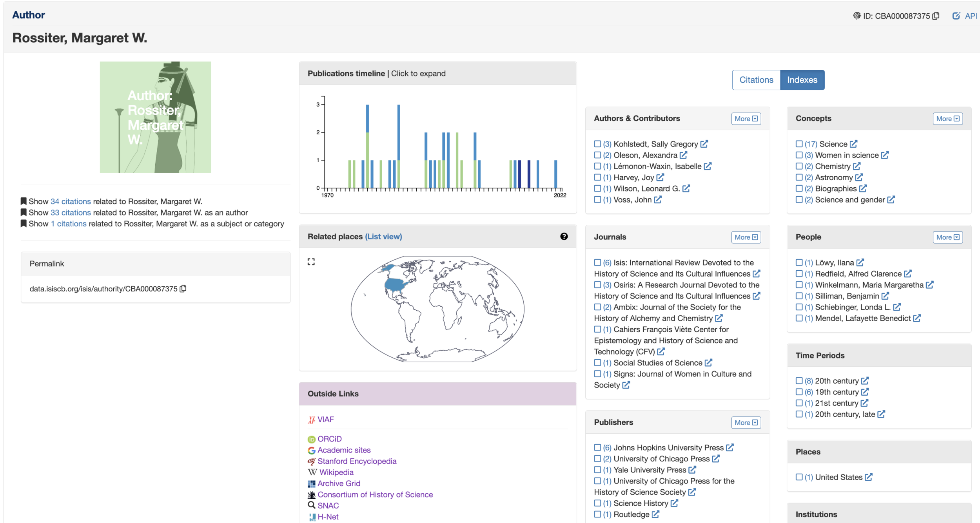Viewport: 980px width, 523px height.
Task: Open the 34 citations link
Action: [x=71, y=201]
